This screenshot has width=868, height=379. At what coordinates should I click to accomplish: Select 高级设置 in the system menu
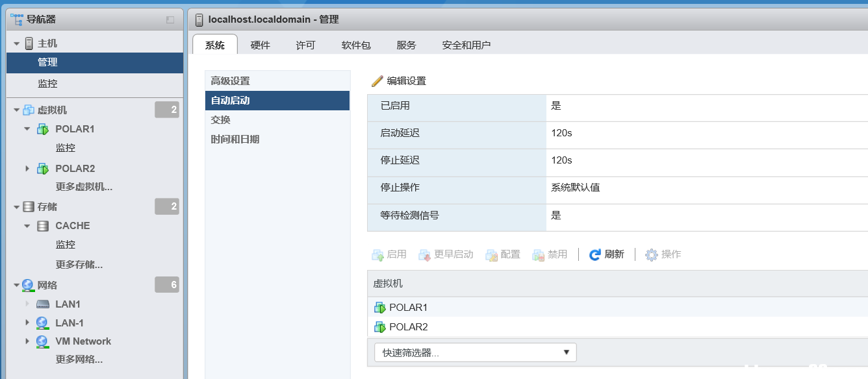click(x=230, y=81)
